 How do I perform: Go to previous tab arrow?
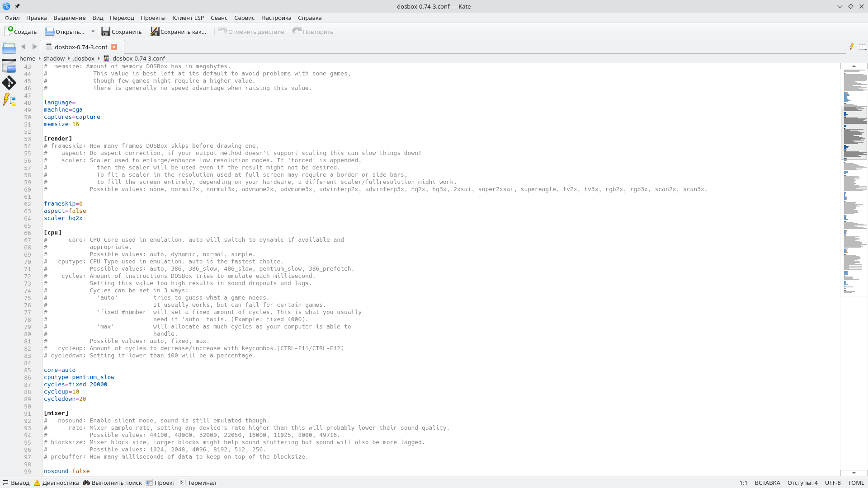pos(24,47)
